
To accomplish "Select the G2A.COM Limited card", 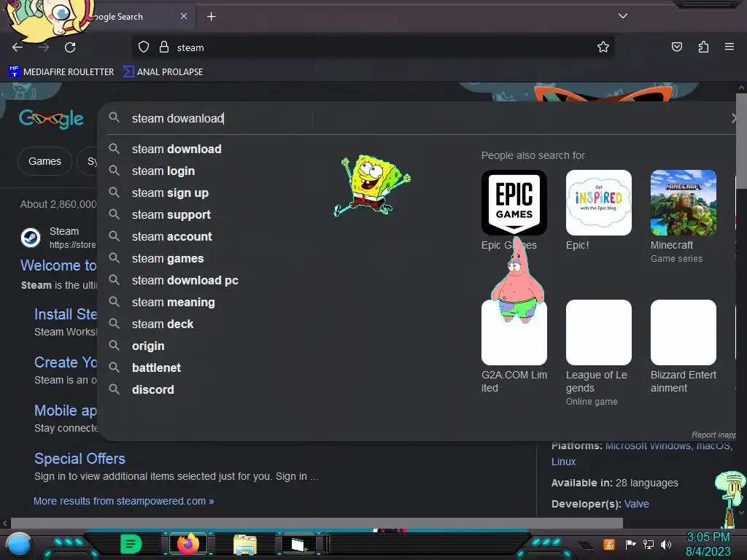I will [514, 346].
